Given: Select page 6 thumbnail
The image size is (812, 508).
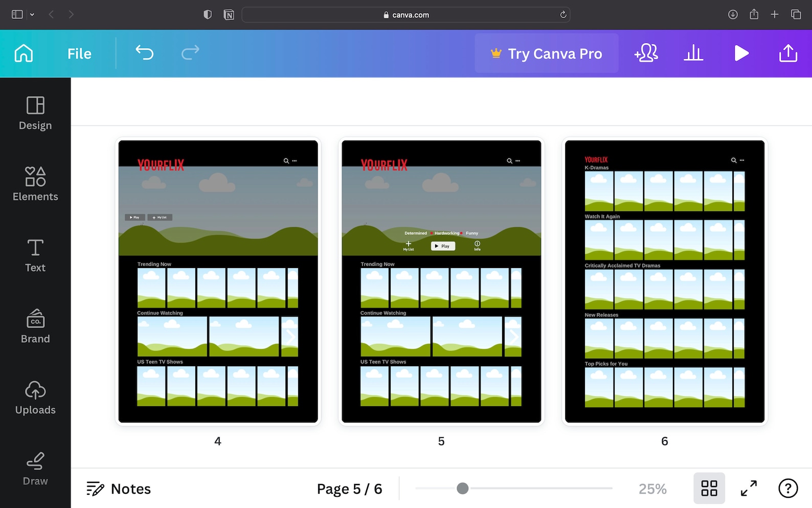Looking at the screenshot, I should coord(665,281).
